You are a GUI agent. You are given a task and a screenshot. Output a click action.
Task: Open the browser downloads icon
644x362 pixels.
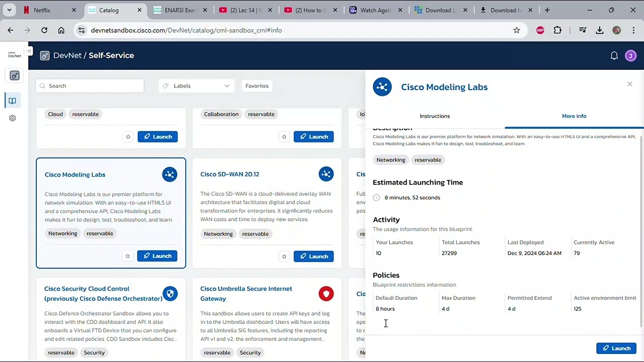point(600,30)
